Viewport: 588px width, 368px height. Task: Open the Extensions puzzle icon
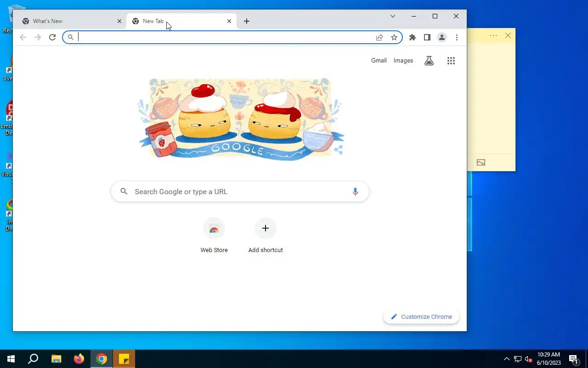[413, 37]
